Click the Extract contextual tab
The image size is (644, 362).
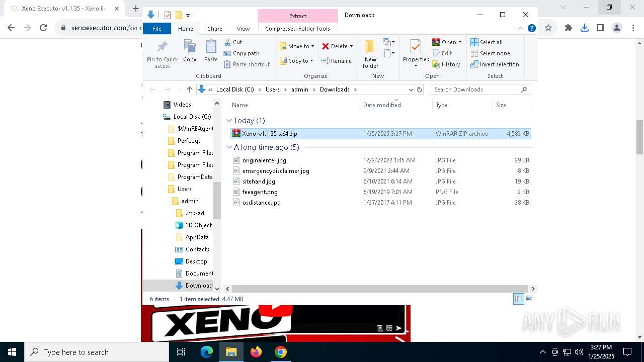(x=298, y=16)
